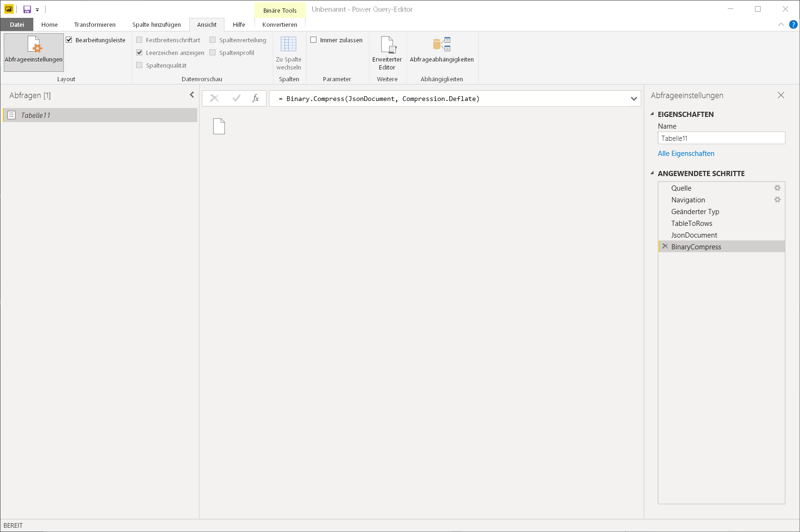Collapse the ANGEWENDETE SCHRITTE section
The height and width of the screenshot is (532, 800).
(x=652, y=173)
